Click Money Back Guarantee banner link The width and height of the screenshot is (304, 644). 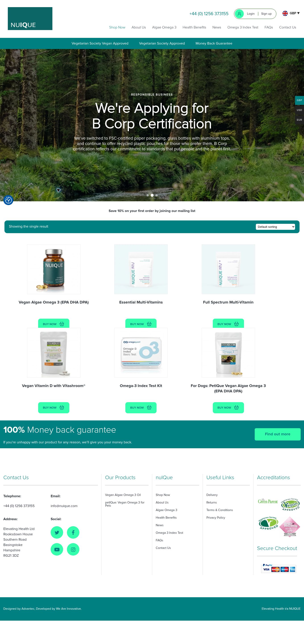click(x=214, y=43)
